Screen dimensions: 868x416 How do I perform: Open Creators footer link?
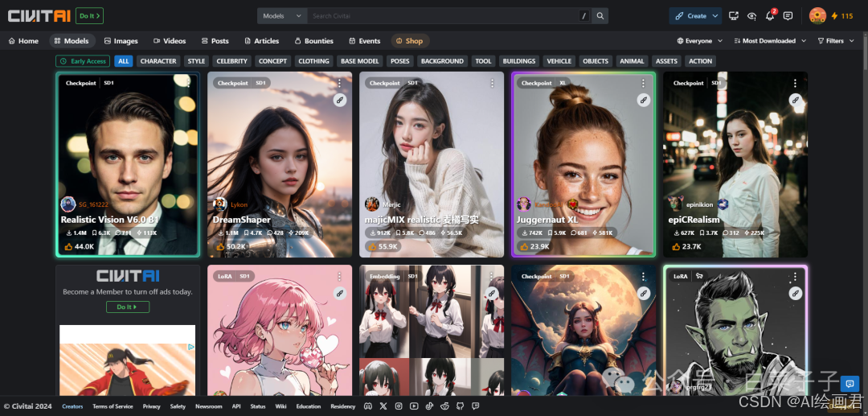72,406
